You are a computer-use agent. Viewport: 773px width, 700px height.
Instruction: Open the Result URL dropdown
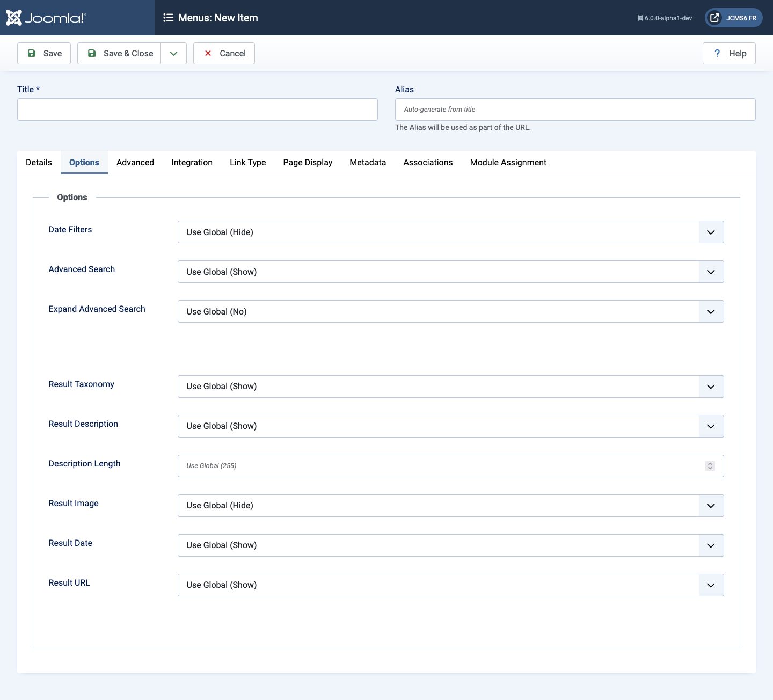tap(451, 585)
